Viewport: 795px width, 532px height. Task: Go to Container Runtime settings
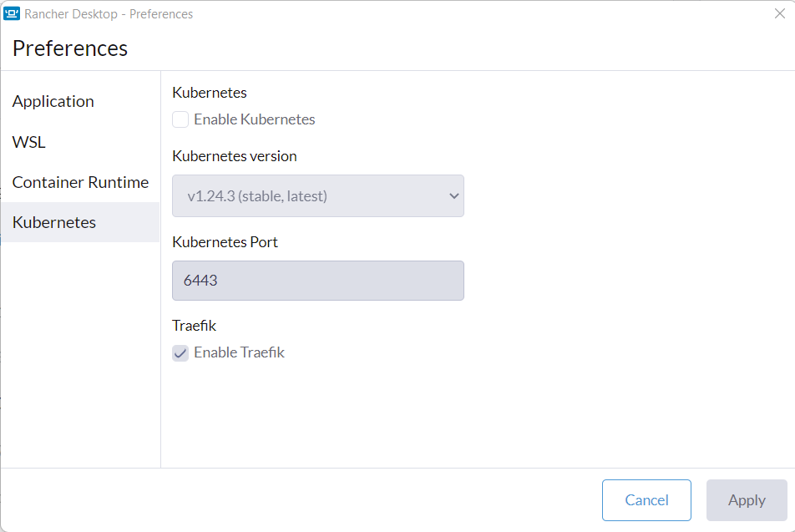(80, 182)
